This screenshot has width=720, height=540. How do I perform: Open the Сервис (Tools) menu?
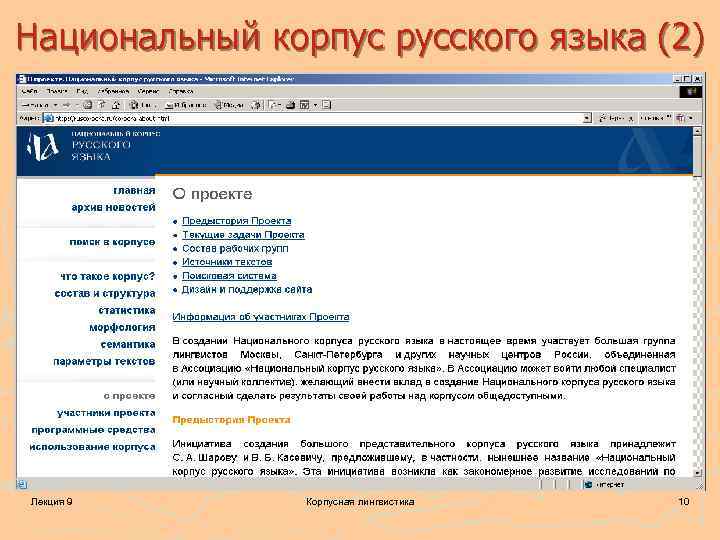coord(148,91)
